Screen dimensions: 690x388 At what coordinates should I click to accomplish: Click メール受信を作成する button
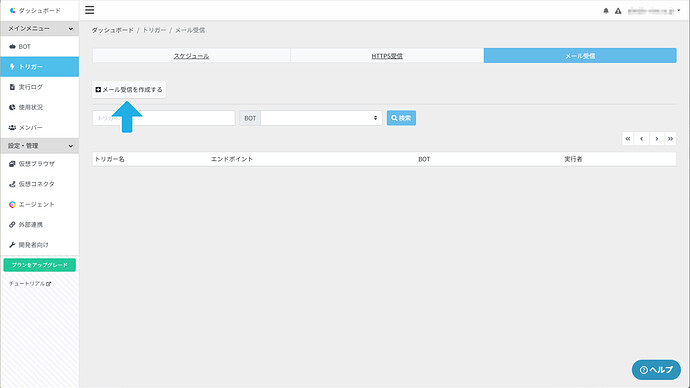tap(129, 89)
